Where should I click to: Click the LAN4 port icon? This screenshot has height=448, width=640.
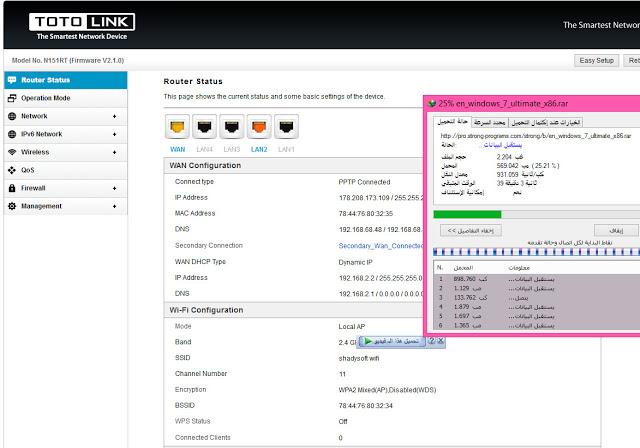click(x=204, y=126)
